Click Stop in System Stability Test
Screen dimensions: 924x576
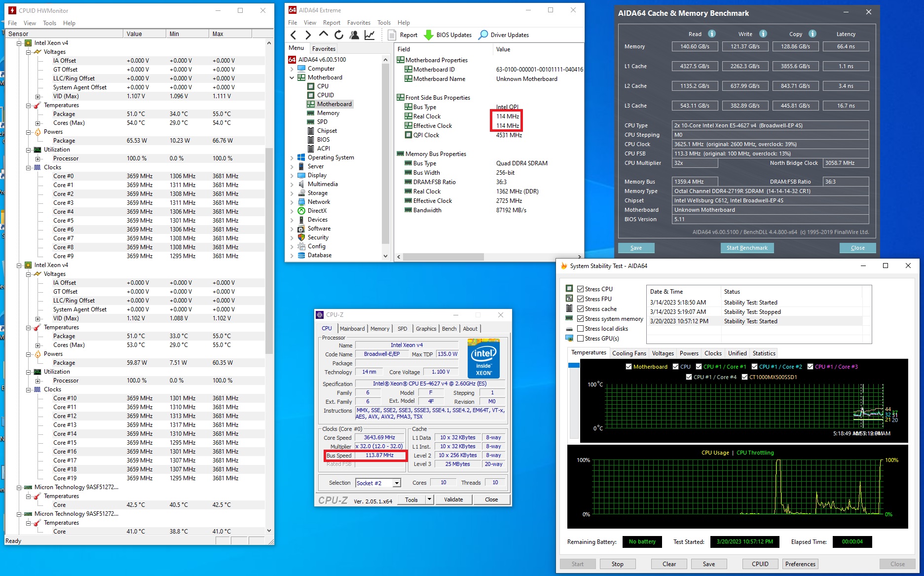point(617,564)
